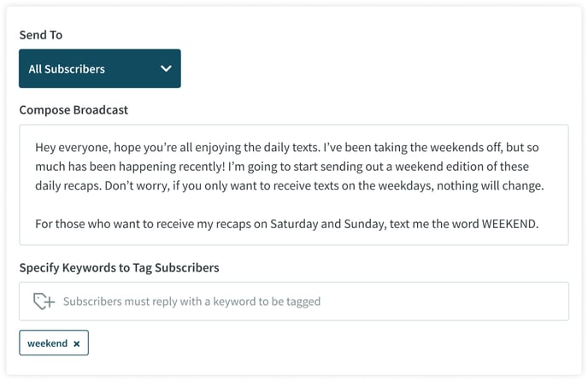Click the chevron arrow on All Subscribers
Screen dimensions: 588x381
tap(166, 68)
